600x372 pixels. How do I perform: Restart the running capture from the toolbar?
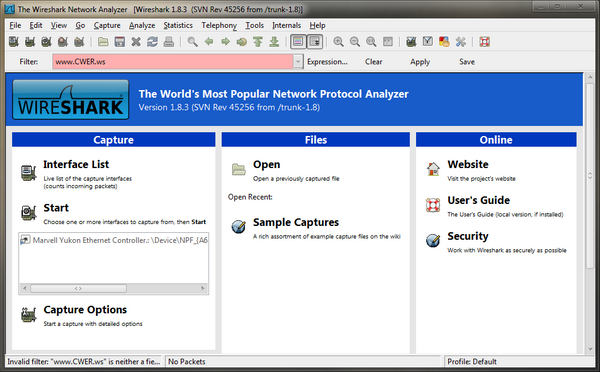pos(79,42)
